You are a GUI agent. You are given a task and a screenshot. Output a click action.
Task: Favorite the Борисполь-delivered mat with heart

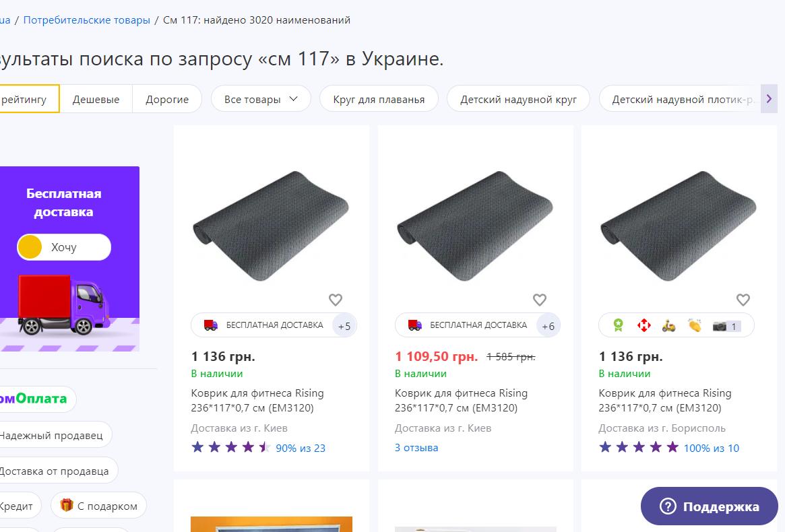pyautogui.click(x=743, y=300)
